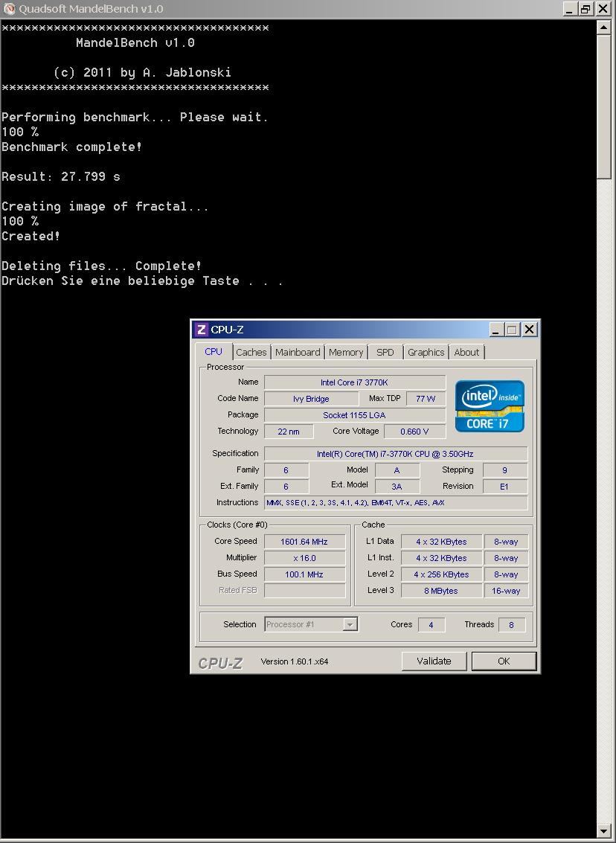616x843 pixels.
Task: Click the console line 'Creating image of fractal...'
Action: [x=105, y=206]
